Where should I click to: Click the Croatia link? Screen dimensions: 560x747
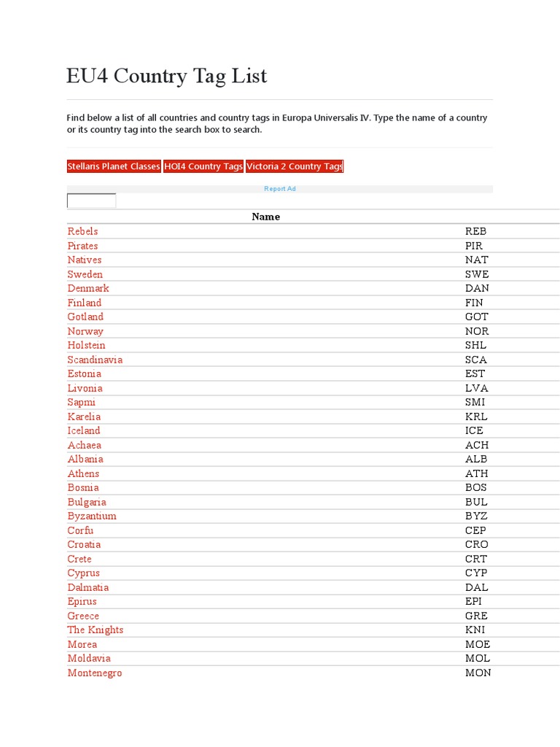[x=84, y=544]
